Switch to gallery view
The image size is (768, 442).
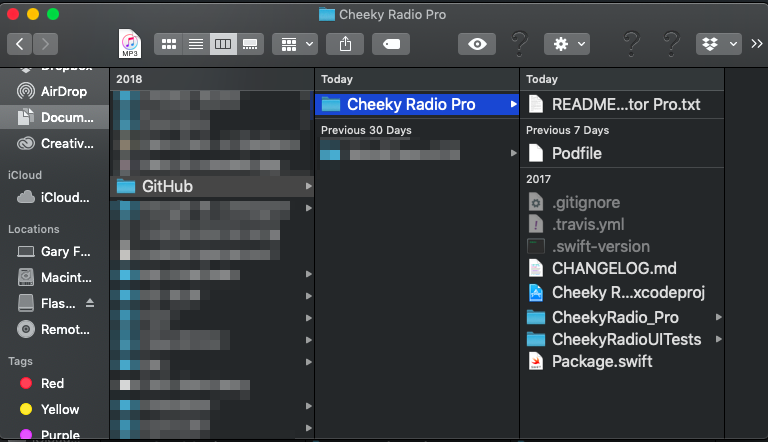tap(251, 44)
